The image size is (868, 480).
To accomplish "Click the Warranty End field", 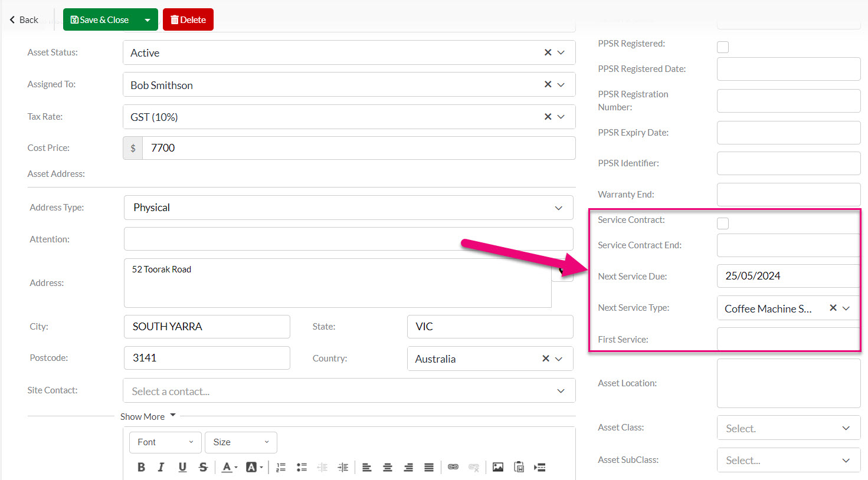I will click(789, 195).
